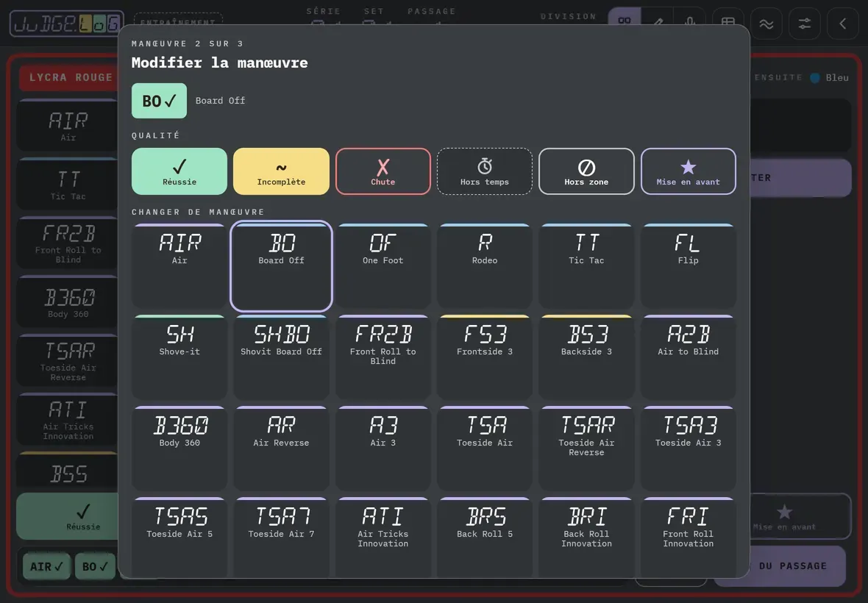Open the sliders settings icon
The image size is (868, 603).
(x=804, y=24)
